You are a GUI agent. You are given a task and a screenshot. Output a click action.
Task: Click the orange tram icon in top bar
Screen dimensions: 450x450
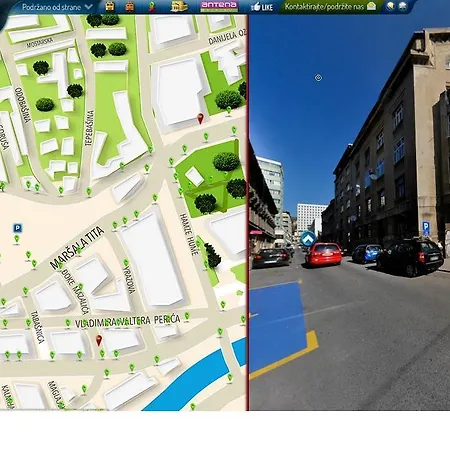point(130,6)
